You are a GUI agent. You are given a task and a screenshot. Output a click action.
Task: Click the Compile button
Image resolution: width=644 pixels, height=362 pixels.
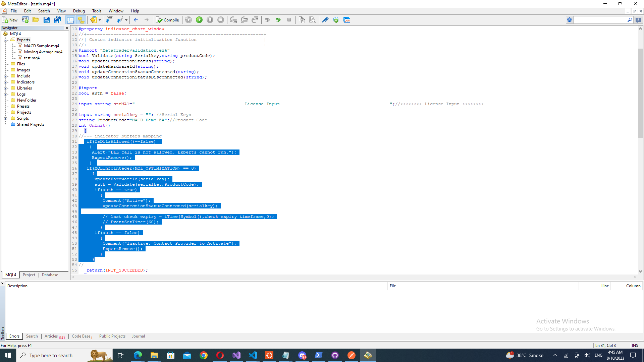[168, 20]
